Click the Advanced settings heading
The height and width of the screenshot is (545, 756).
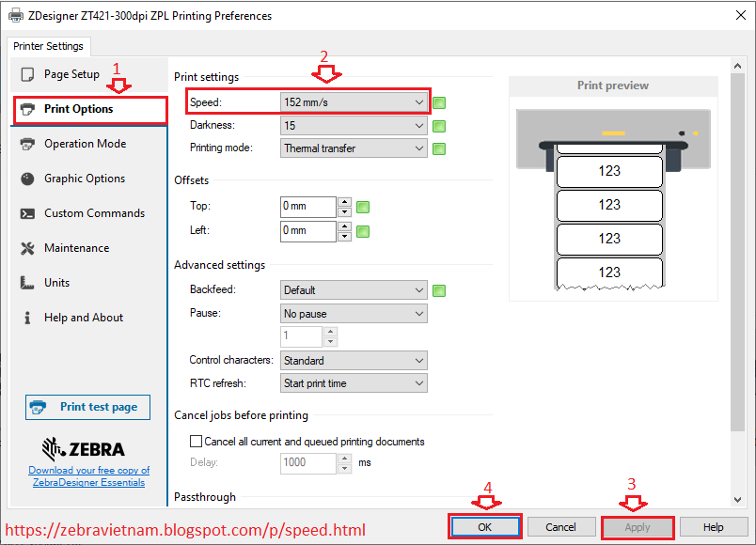219,265
